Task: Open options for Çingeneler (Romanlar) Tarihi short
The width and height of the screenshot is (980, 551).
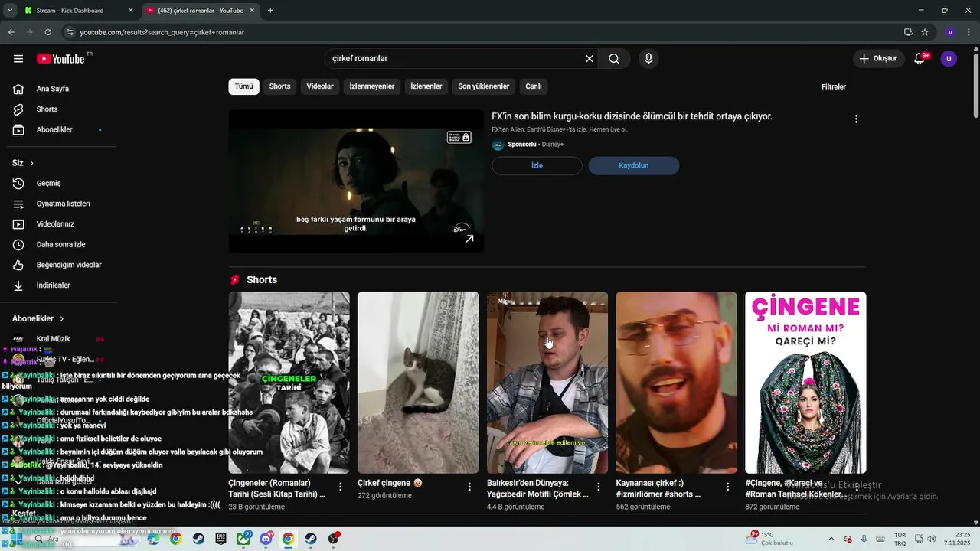Action: (x=341, y=487)
